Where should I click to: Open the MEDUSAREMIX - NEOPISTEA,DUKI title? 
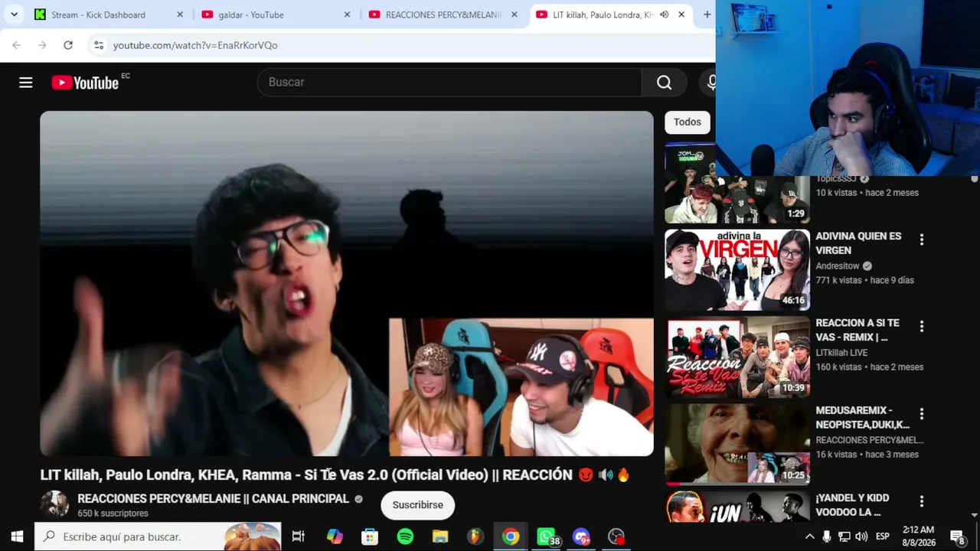[x=862, y=418]
